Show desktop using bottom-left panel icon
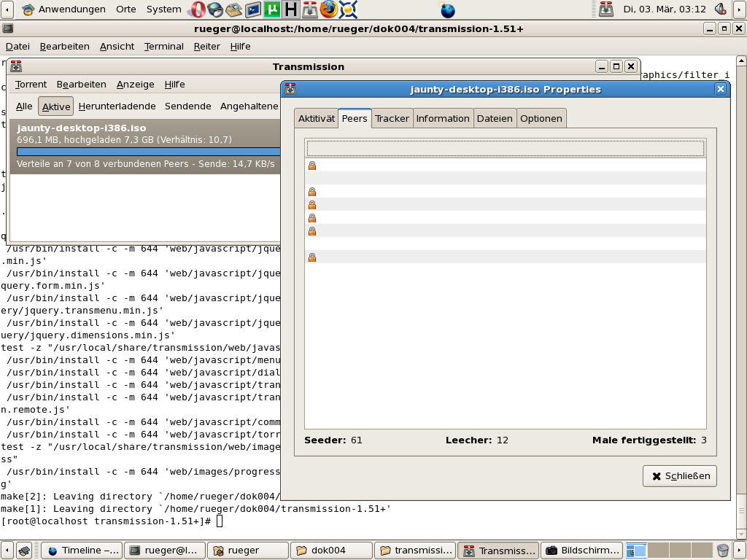This screenshot has height=560, width=747. coord(24,551)
